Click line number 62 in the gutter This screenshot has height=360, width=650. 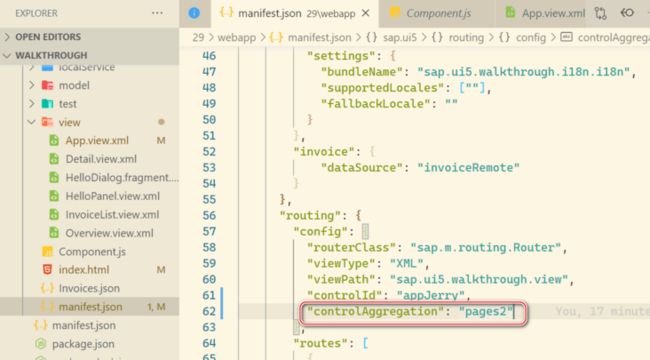pos(209,311)
